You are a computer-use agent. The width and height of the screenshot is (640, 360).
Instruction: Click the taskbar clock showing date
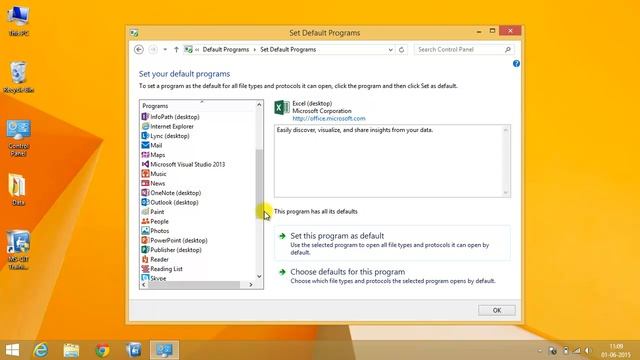616,351
